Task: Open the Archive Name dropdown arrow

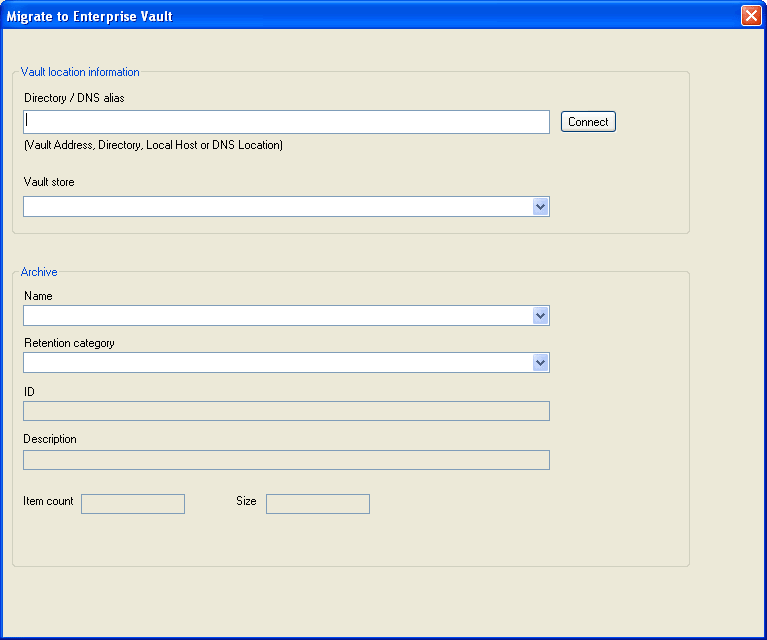Action: [x=541, y=316]
